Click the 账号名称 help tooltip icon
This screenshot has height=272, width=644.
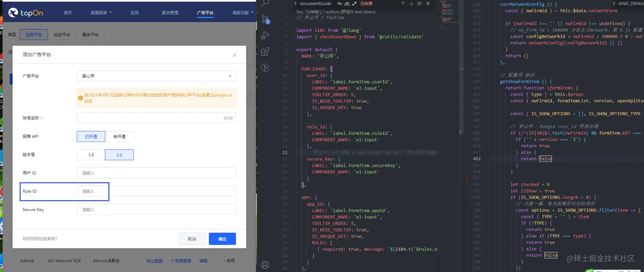coord(42,118)
